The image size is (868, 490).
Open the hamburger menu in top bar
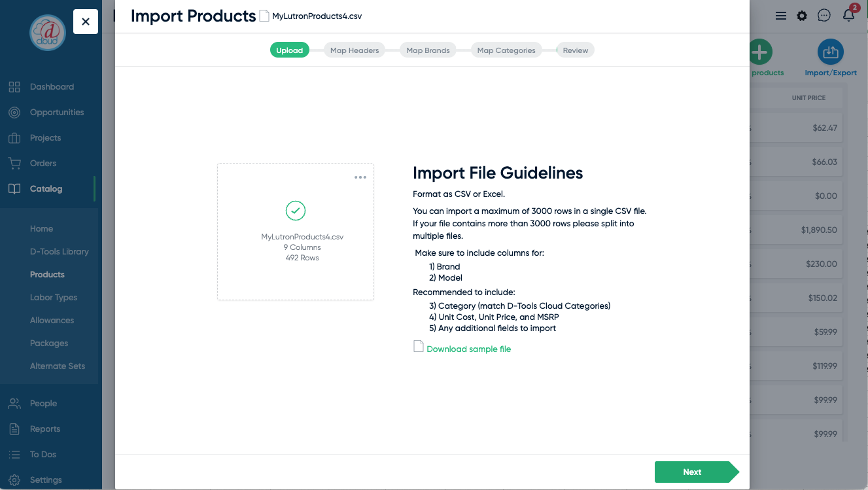[781, 16]
